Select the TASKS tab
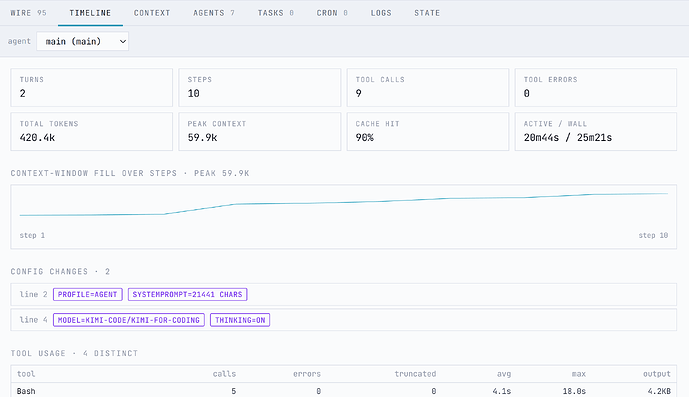 click(x=276, y=13)
